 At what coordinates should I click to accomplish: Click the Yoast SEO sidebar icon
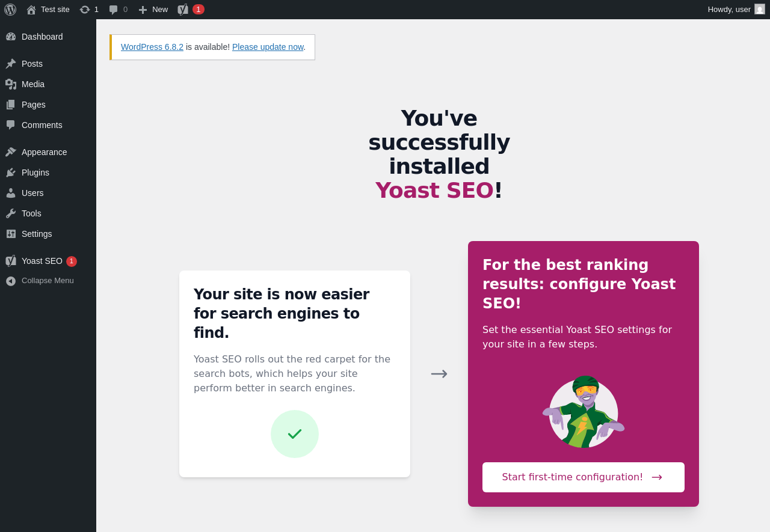pyautogui.click(x=11, y=261)
